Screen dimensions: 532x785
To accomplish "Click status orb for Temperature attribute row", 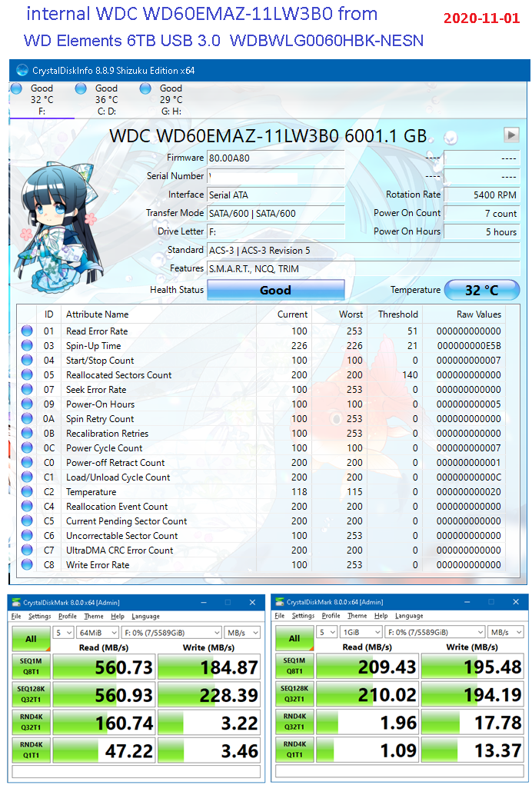I will click(27, 491).
